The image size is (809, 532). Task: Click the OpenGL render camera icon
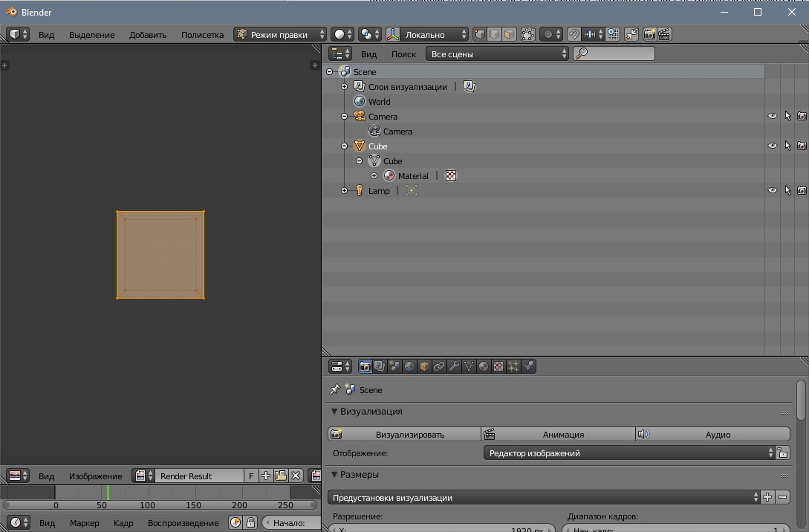click(x=650, y=34)
